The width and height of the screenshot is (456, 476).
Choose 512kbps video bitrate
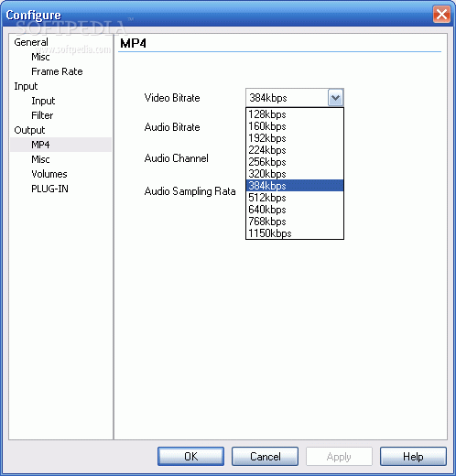click(295, 198)
